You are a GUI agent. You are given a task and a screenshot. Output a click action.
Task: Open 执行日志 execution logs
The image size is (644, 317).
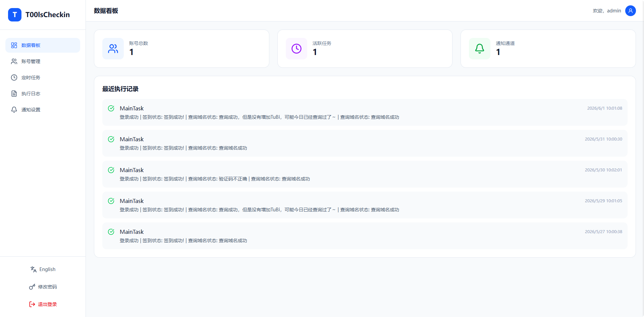tap(43, 94)
